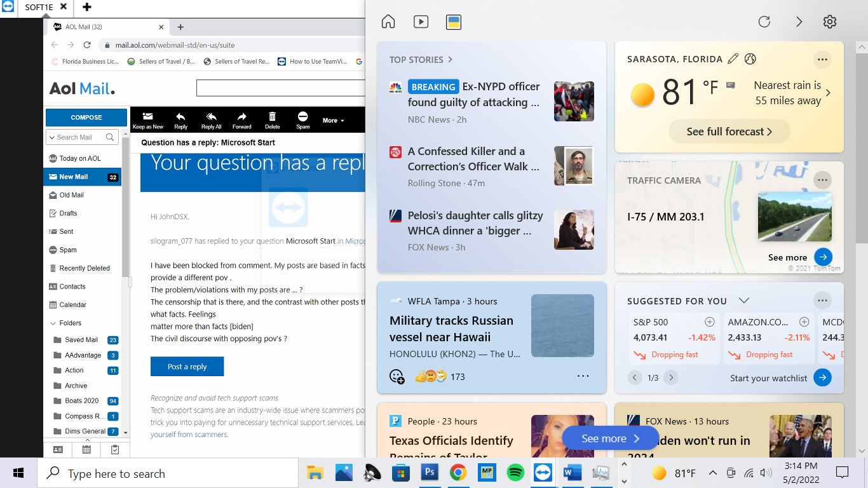This screenshot has width=868, height=488.
Task: Click the widgets video Play icon
Action: tap(421, 22)
